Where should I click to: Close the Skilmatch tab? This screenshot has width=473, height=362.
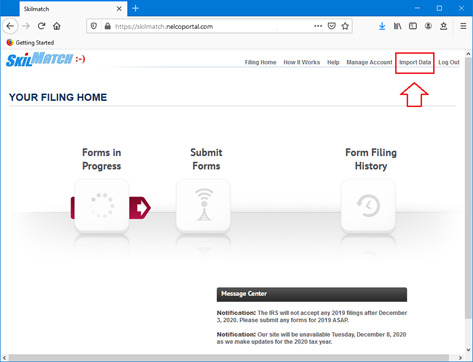click(119, 9)
